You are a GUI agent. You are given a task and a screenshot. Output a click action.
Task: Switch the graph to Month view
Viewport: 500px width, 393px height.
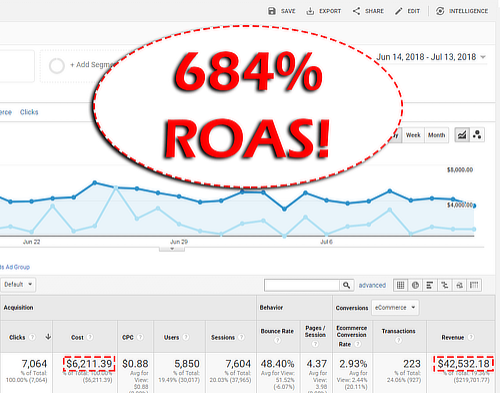(436, 135)
